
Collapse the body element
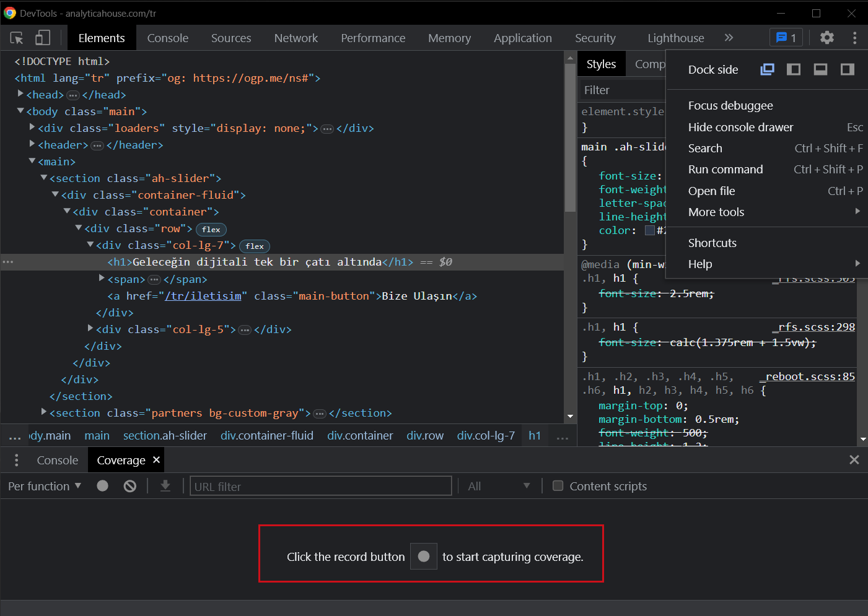tap(20, 111)
